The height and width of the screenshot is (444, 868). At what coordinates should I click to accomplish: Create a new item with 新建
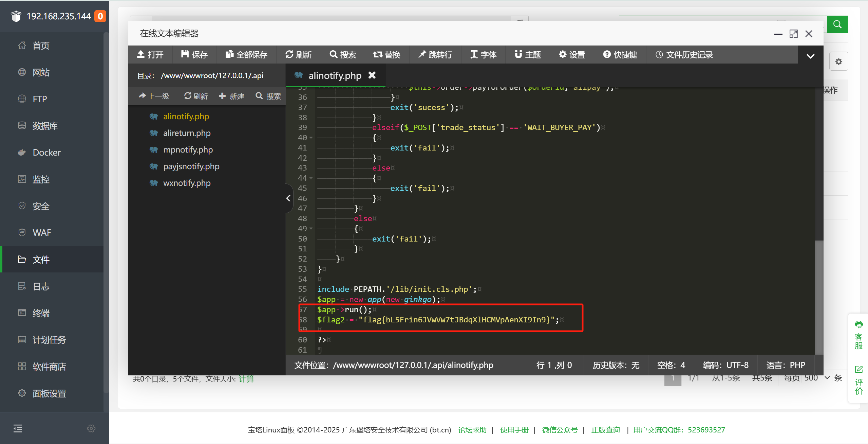coord(232,96)
